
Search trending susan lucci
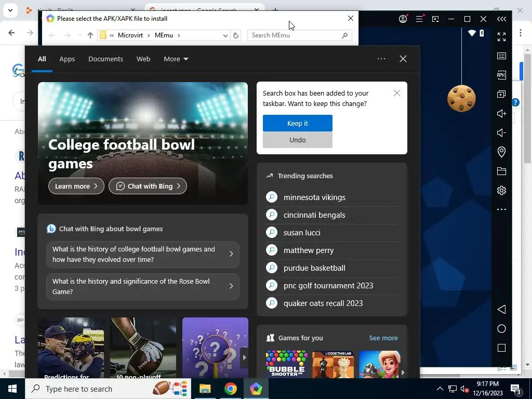pyautogui.click(x=332, y=233)
